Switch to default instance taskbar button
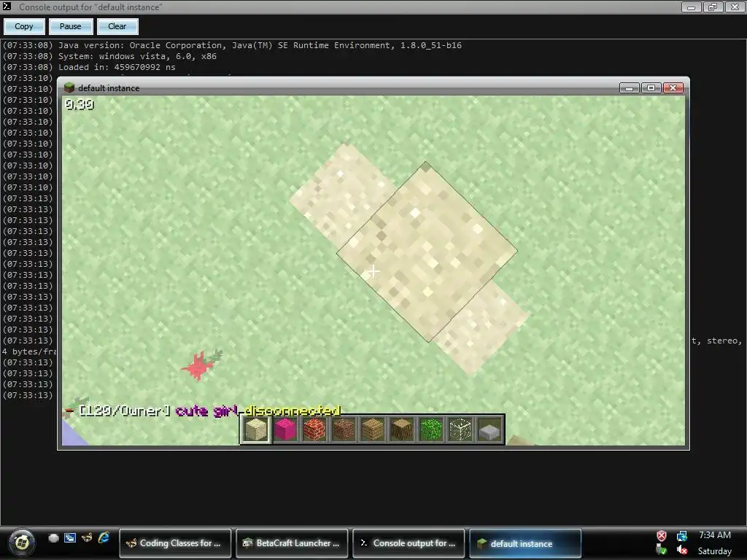The image size is (747, 560). pyautogui.click(x=525, y=542)
